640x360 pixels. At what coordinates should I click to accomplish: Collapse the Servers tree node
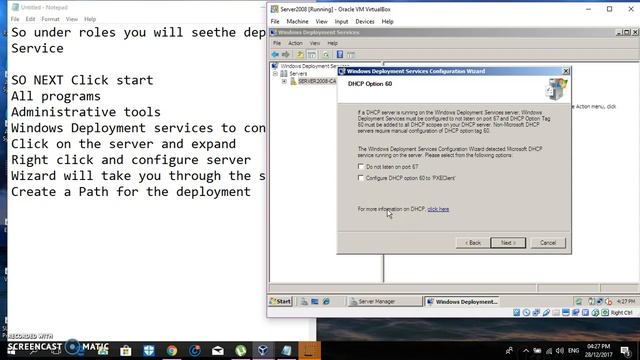click(x=276, y=73)
